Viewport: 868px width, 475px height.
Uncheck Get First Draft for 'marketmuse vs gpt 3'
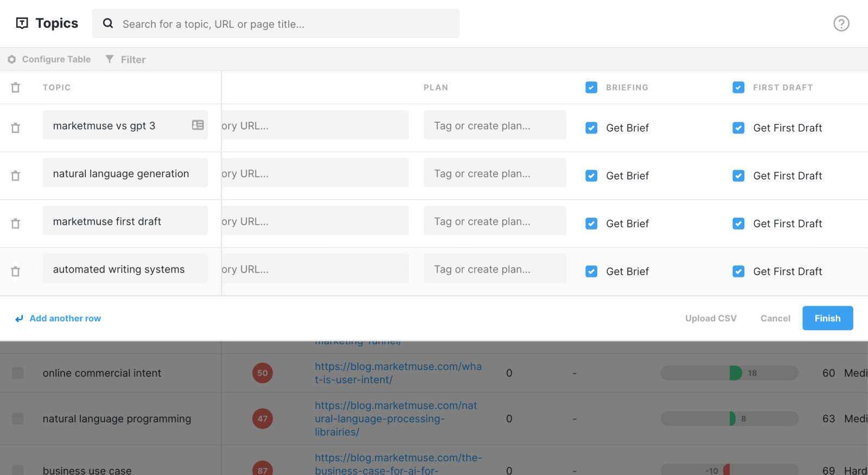click(x=738, y=128)
